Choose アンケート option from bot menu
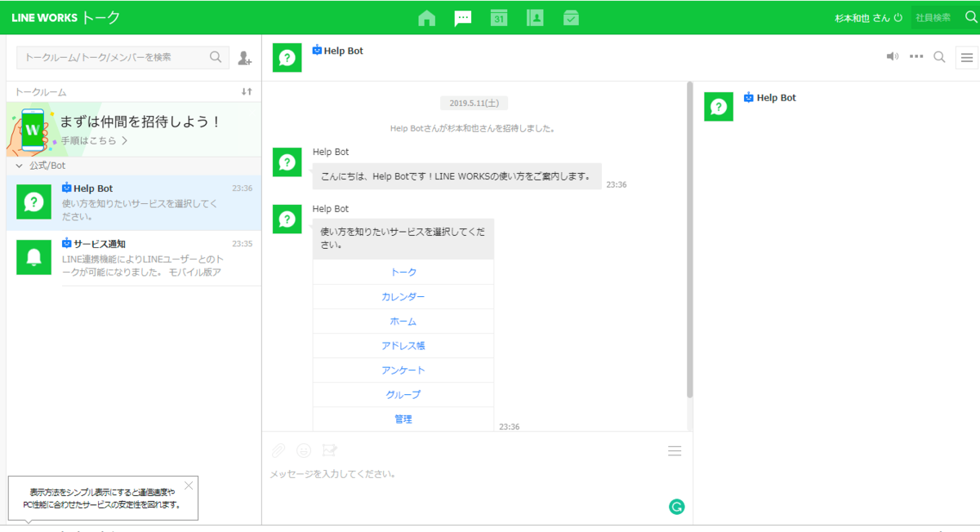The width and height of the screenshot is (980, 532). pyautogui.click(x=403, y=370)
